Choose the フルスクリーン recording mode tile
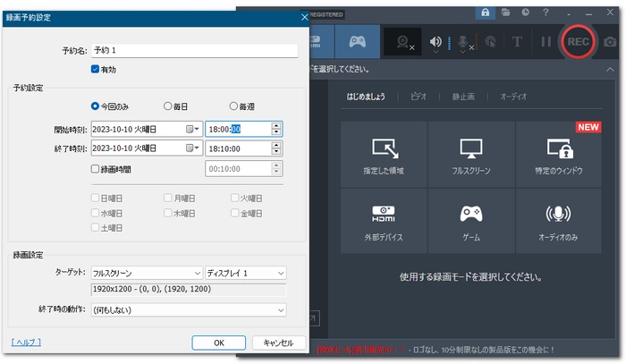Screen dimensions: 626x364 click(470, 154)
